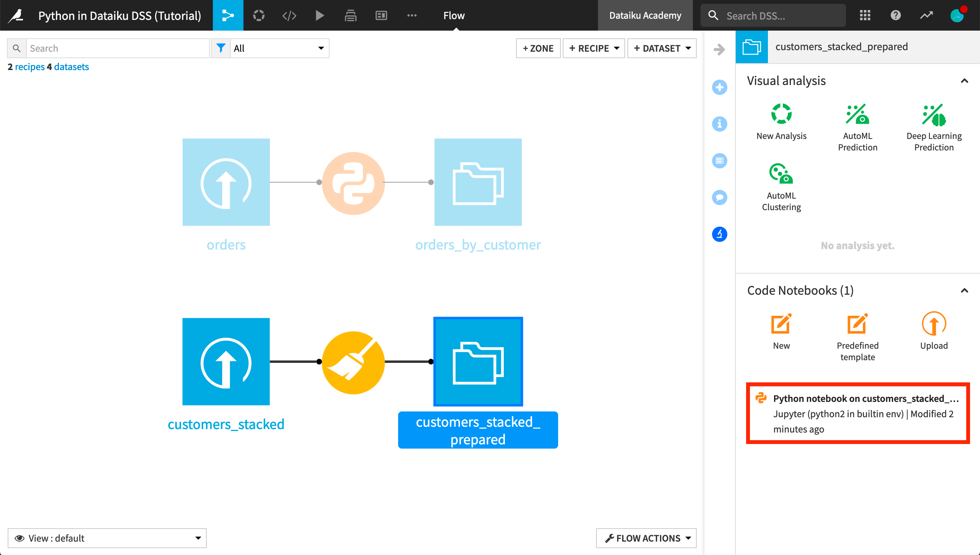The height and width of the screenshot is (555, 980).
Task: Click the RECIPE dropdown button
Action: click(594, 48)
